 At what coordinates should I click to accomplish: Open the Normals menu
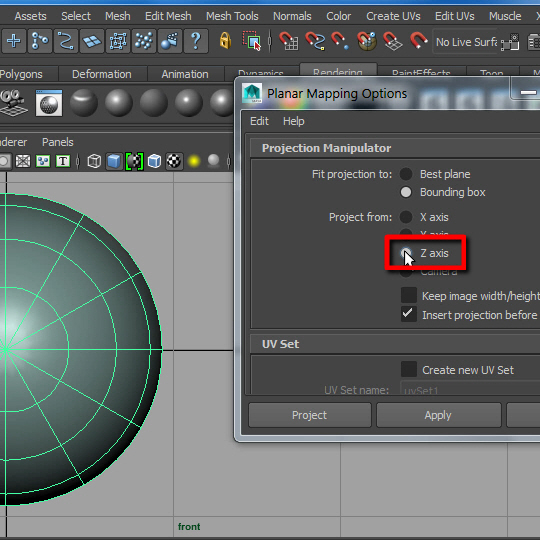[292, 16]
